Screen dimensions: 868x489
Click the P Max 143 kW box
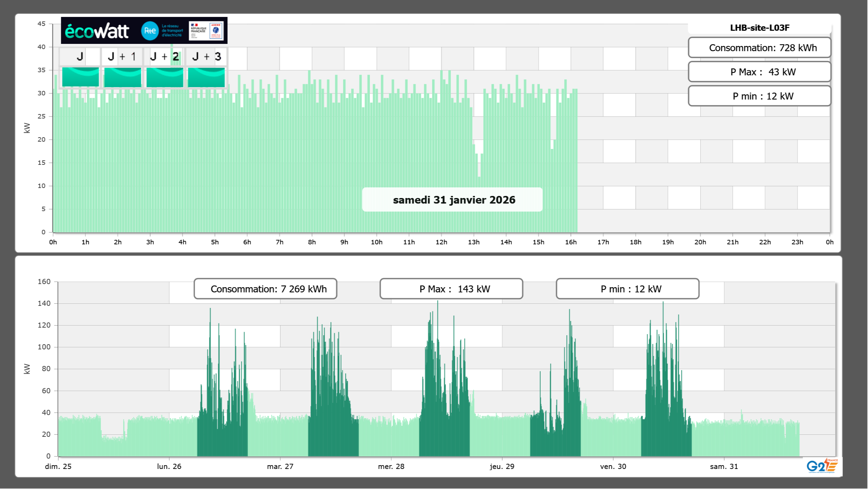click(451, 289)
